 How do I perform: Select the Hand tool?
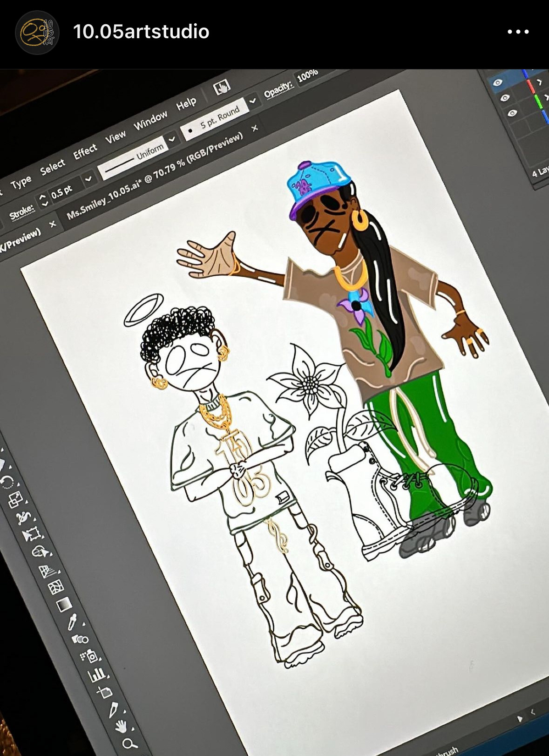pos(122,726)
